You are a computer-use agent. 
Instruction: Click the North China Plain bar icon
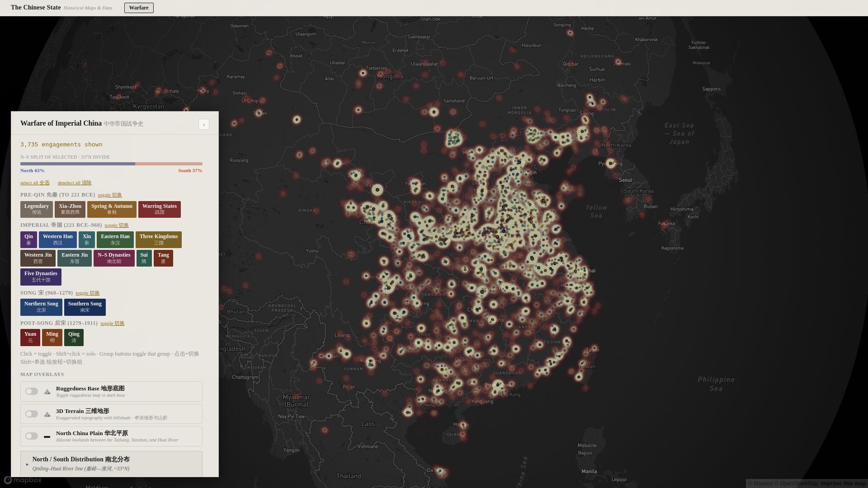pyautogui.click(x=47, y=436)
